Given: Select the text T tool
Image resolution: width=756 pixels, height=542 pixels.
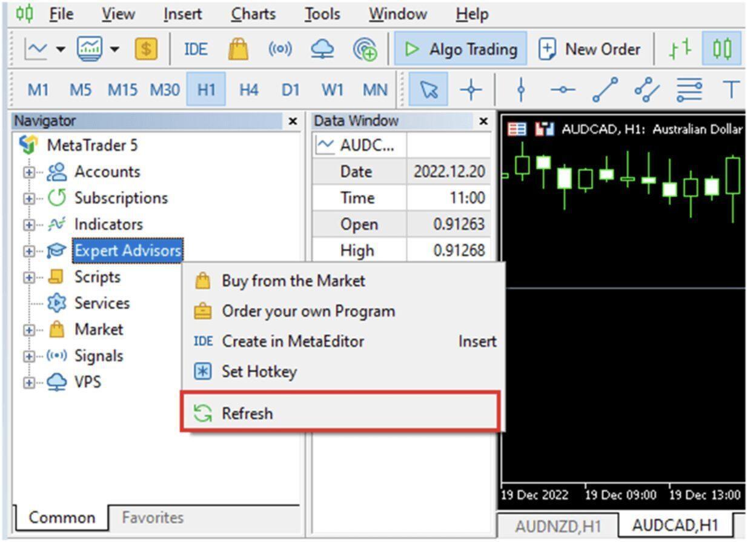Looking at the screenshot, I should tap(732, 90).
